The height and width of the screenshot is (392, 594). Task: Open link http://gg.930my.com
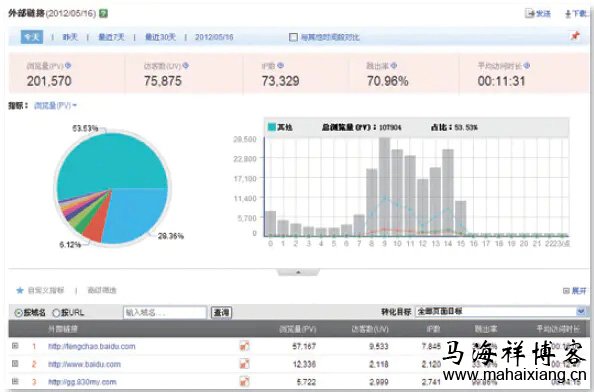[82, 382]
